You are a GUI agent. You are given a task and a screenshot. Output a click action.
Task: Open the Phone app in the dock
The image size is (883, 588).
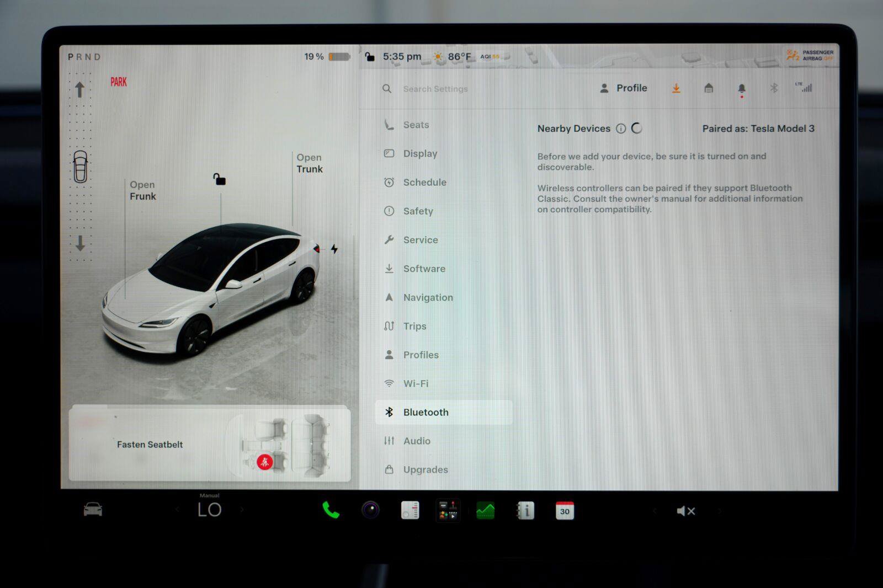coord(331,510)
